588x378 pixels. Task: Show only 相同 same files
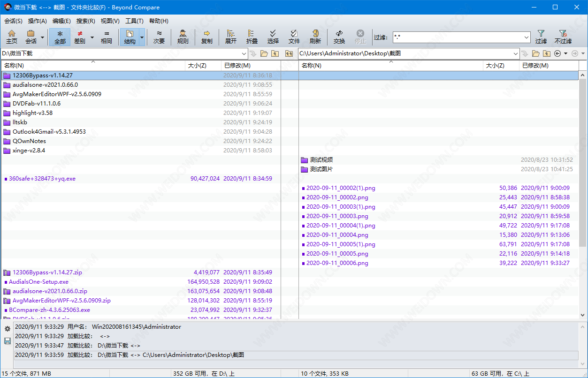click(107, 37)
